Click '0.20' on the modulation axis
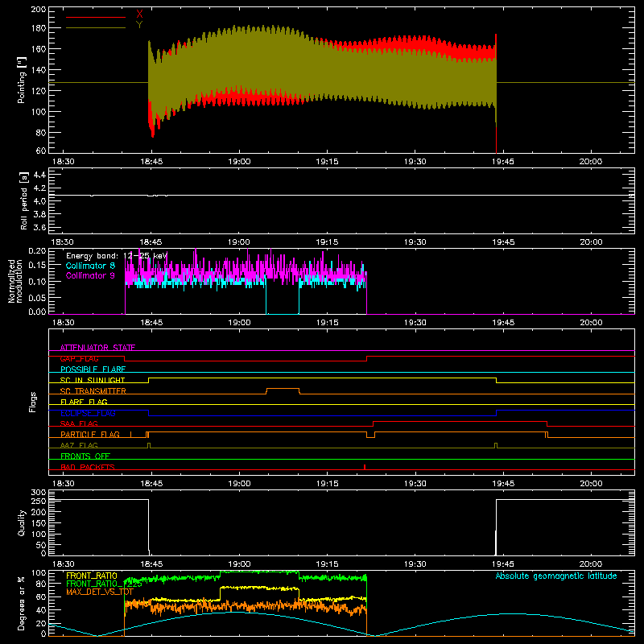The height and width of the screenshot is (644, 644). [37, 250]
